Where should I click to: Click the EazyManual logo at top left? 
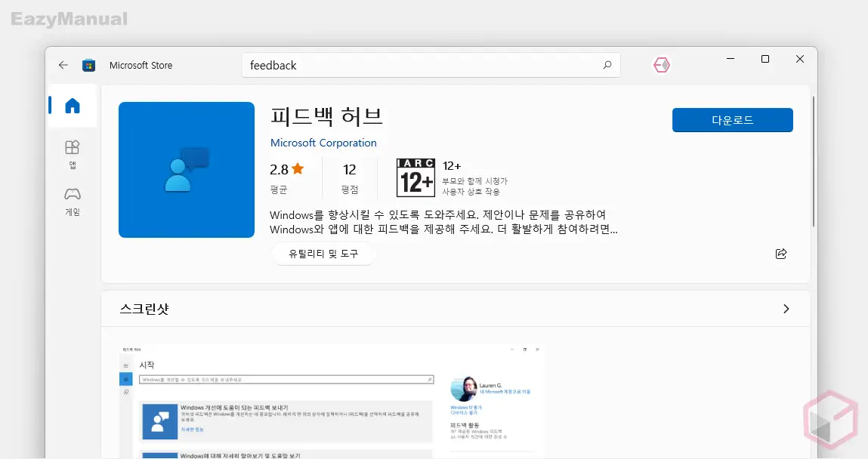(68, 19)
